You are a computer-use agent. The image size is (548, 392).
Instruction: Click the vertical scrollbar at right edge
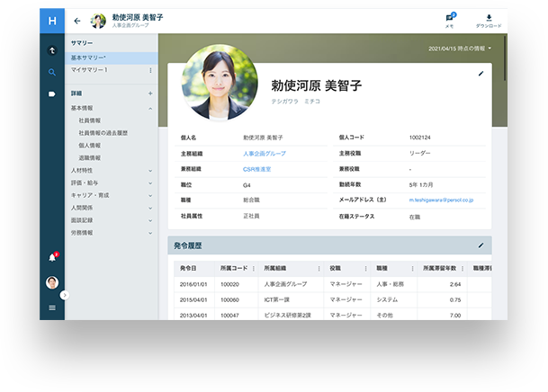(505, 58)
